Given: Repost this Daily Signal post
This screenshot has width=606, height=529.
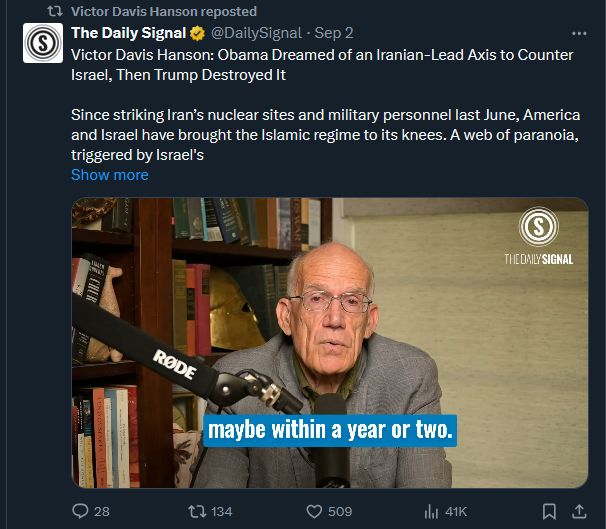Looking at the screenshot, I should pyautogui.click(x=197, y=511).
